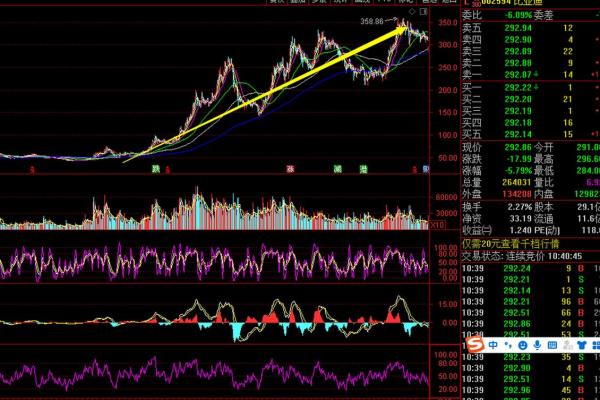The image size is (600, 400).
Task: Click the red 涨 event marker on chart
Action: [x=291, y=170]
